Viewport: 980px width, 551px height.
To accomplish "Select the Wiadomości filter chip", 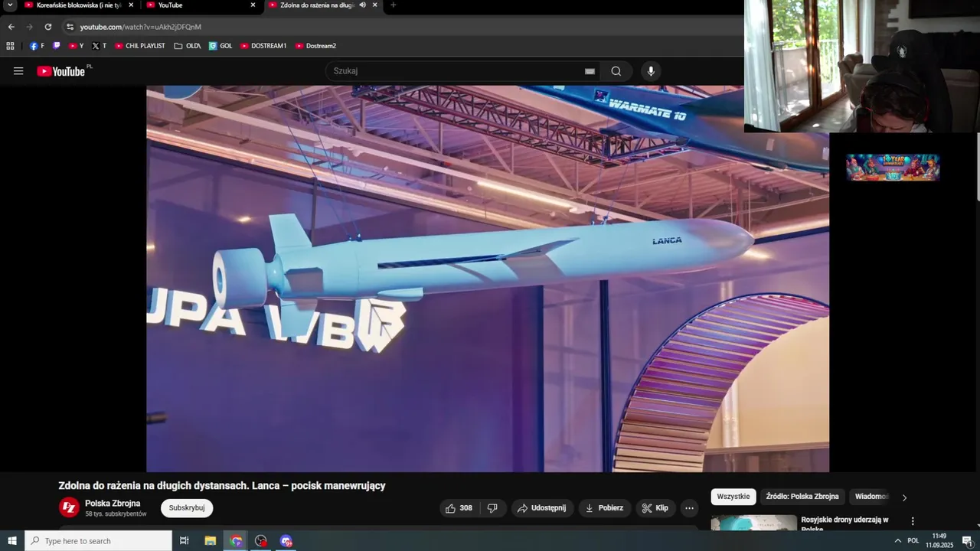I will tap(871, 497).
